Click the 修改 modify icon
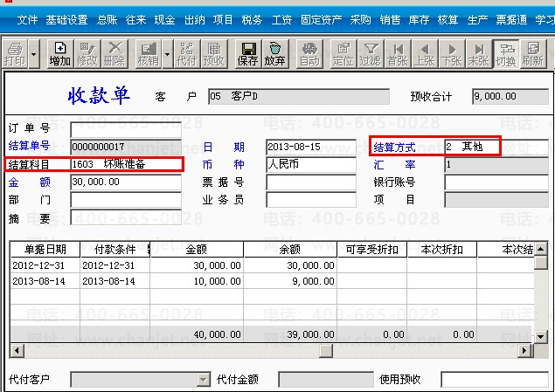Viewport: 555px width, 392px height. (87, 54)
